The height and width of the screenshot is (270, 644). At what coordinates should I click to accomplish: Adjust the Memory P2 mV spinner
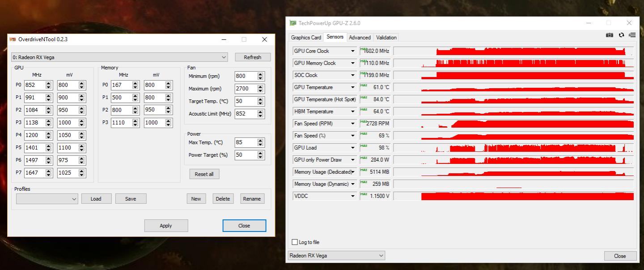(169, 110)
